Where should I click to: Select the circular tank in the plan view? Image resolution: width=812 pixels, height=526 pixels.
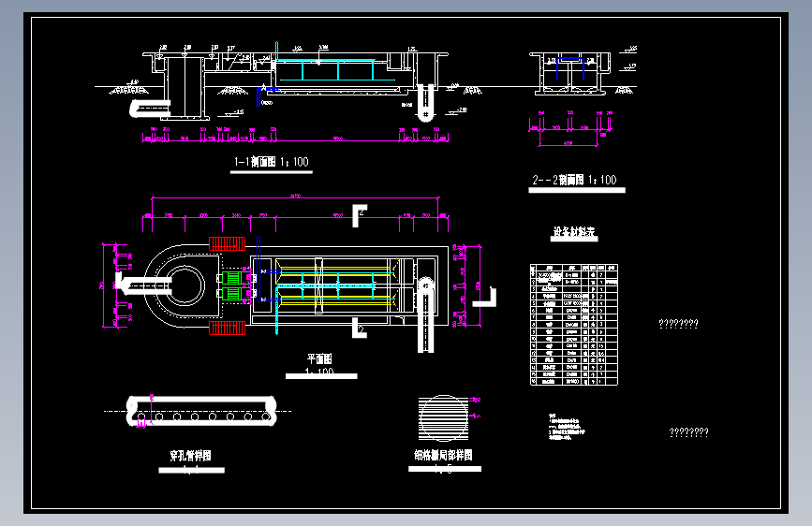pyautogui.click(x=184, y=285)
